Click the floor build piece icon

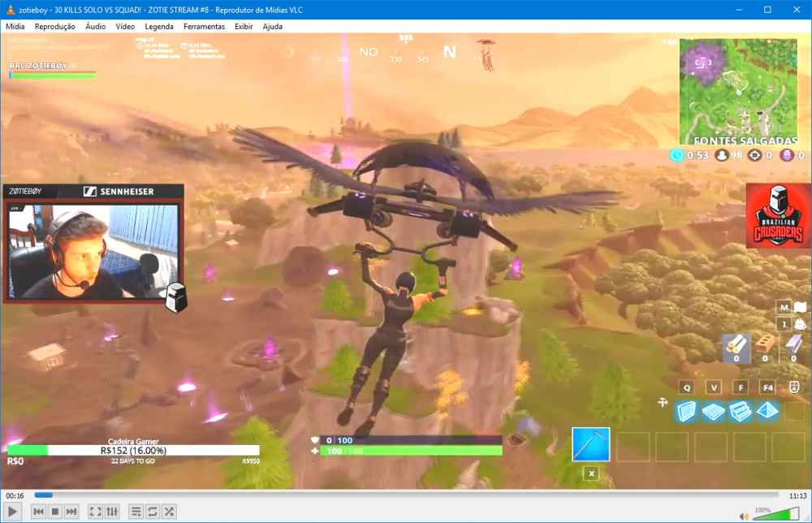point(713,412)
